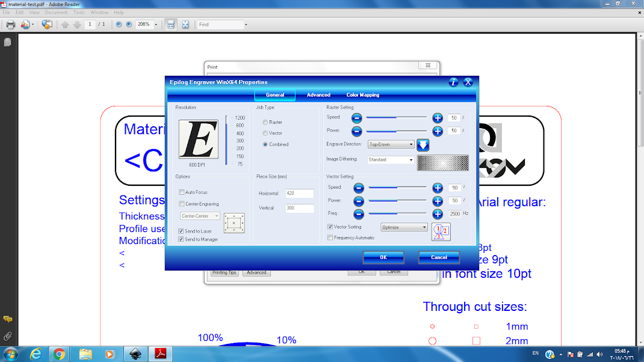Increase Raster Power with plus button

(438, 131)
